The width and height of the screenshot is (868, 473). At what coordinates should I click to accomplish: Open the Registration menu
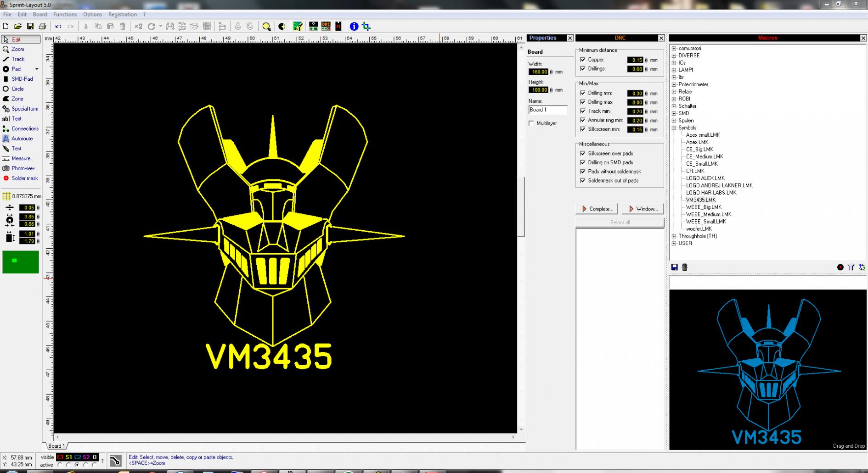point(123,14)
